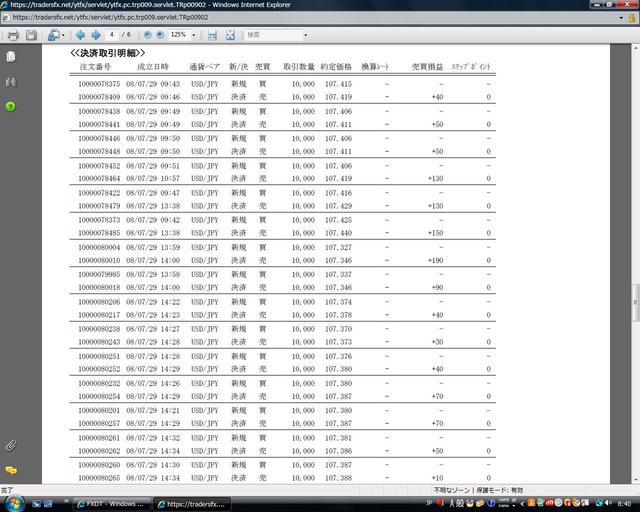Click the taskbar clock showing 8:40
The height and width of the screenshot is (512, 640).
[624, 504]
